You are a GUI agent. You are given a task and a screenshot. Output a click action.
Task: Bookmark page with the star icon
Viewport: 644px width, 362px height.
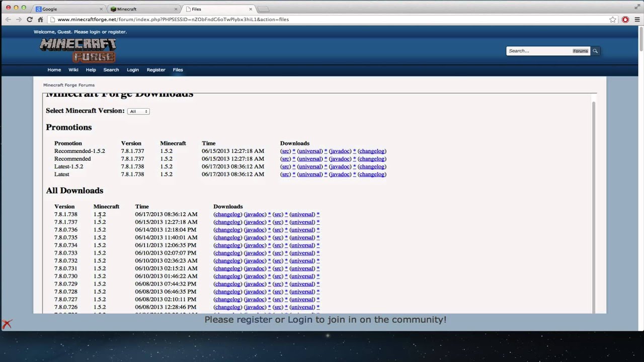point(613,20)
